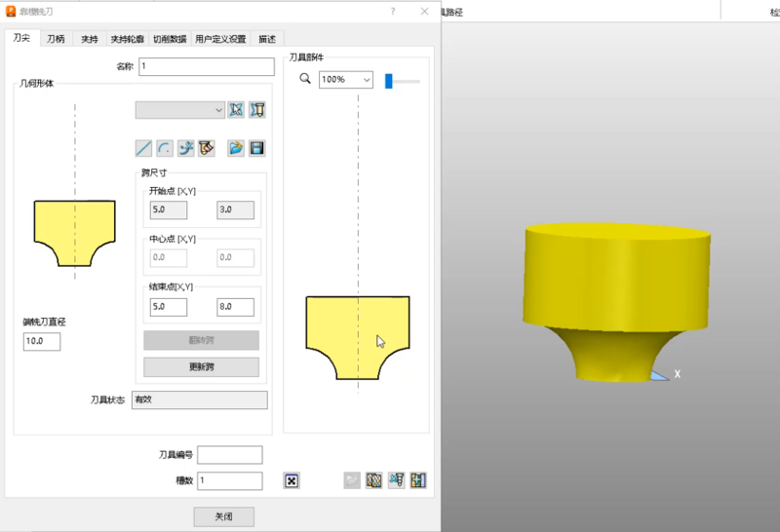The height and width of the screenshot is (532, 780).
Task: Click the add arc span icon
Action: (165, 148)
